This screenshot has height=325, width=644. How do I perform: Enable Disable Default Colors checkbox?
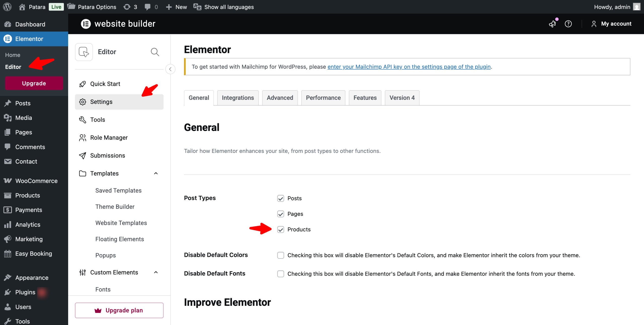coord(280,255)
